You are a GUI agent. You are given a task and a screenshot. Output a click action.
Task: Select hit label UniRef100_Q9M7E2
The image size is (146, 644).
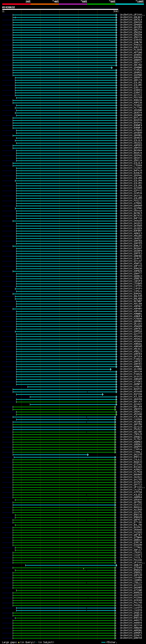131,361
